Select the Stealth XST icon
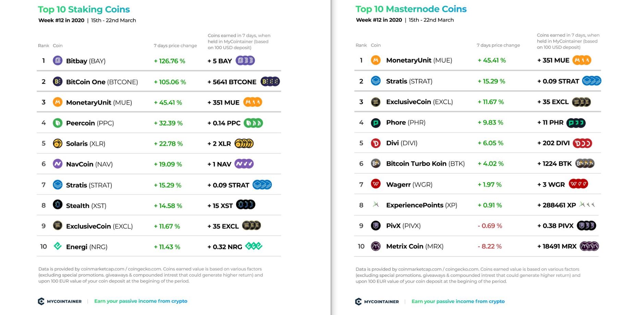The width and height of the screenshot is (644, 315). pyautogui.click(x=58, y=205)
